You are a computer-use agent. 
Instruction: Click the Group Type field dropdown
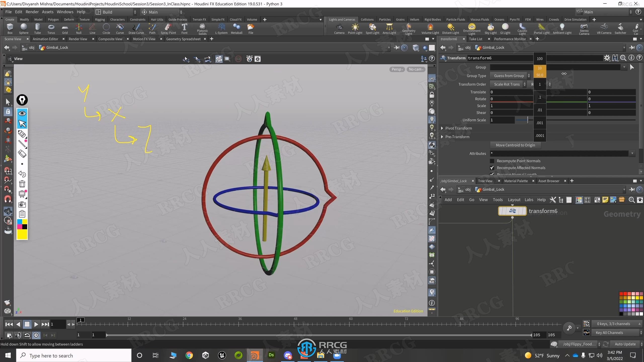(x=511, y=76)
